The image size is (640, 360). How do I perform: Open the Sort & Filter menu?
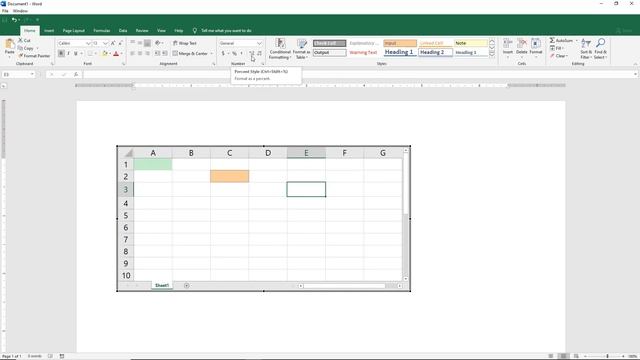[586, 49]
